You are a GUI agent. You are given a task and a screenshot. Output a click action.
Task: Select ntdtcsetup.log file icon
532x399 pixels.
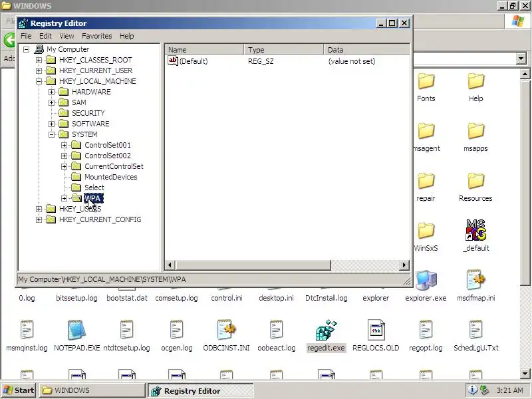point(126,330)
